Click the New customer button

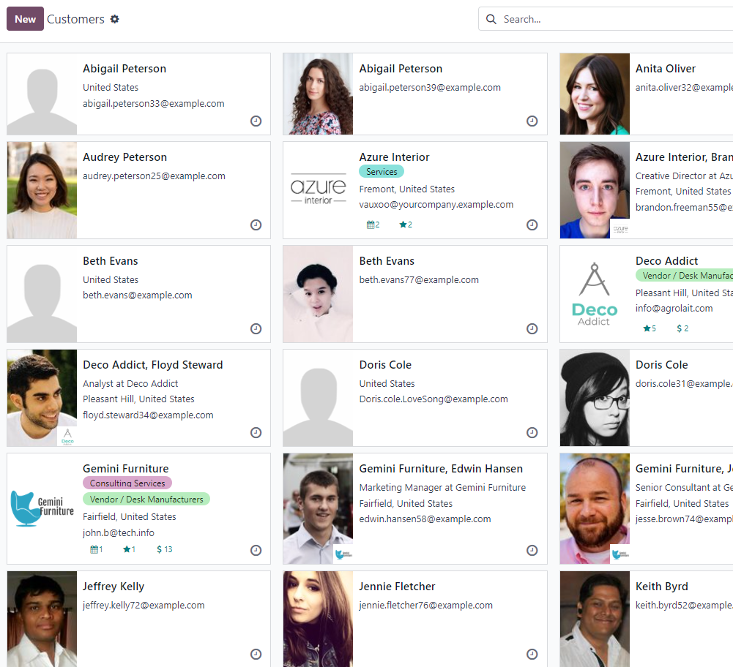coord(25,19)
